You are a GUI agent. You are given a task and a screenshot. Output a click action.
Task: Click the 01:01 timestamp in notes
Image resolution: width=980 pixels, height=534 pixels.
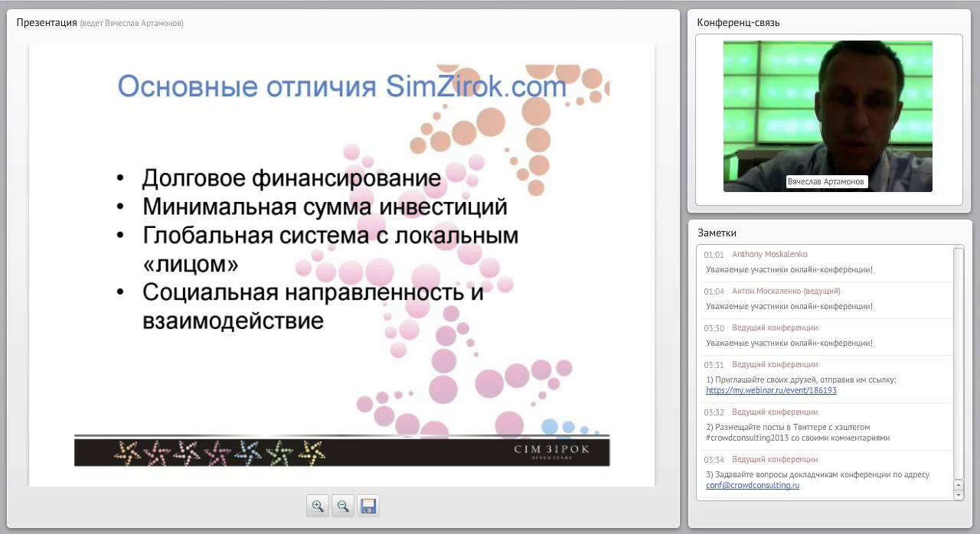tap(714, 255)
